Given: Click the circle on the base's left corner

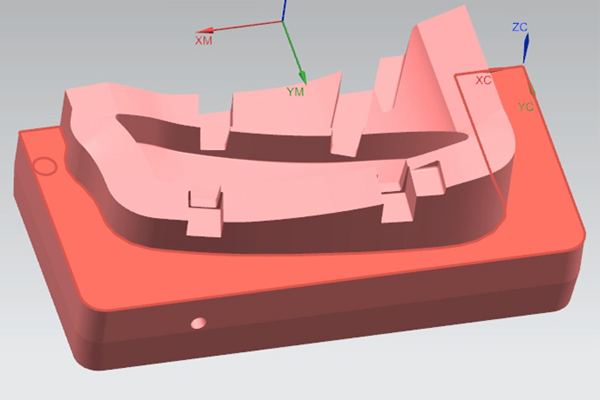Looking at the screenshot, I should (45, 165).
